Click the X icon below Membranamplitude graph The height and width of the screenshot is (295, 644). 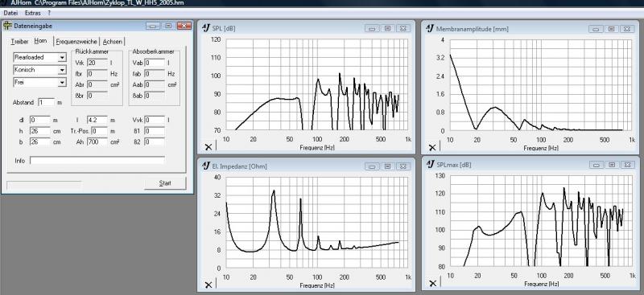432,147
